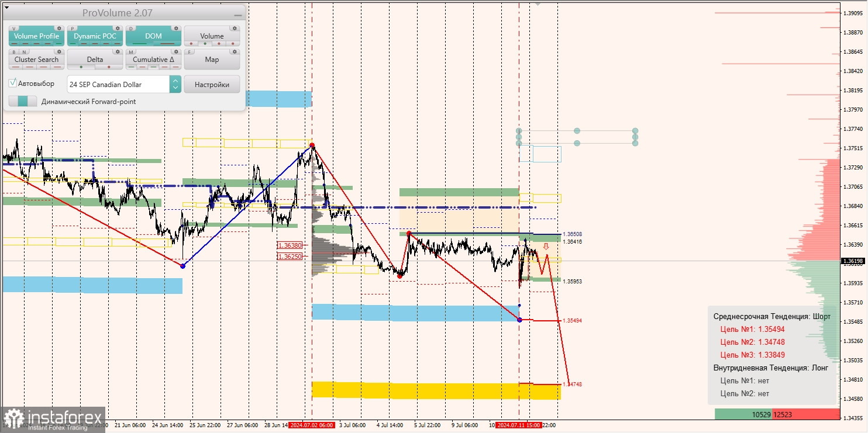Click Цель №2: 1.34748 in info panel
This screenshot has height=433, width=868.
point(753,342)
